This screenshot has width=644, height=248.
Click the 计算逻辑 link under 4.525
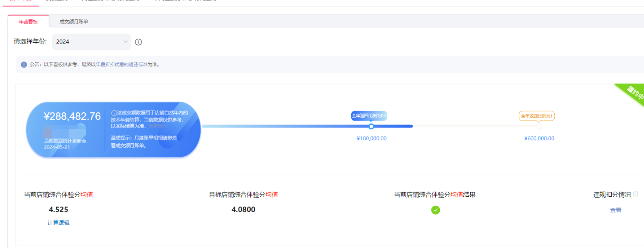[58, 223]
